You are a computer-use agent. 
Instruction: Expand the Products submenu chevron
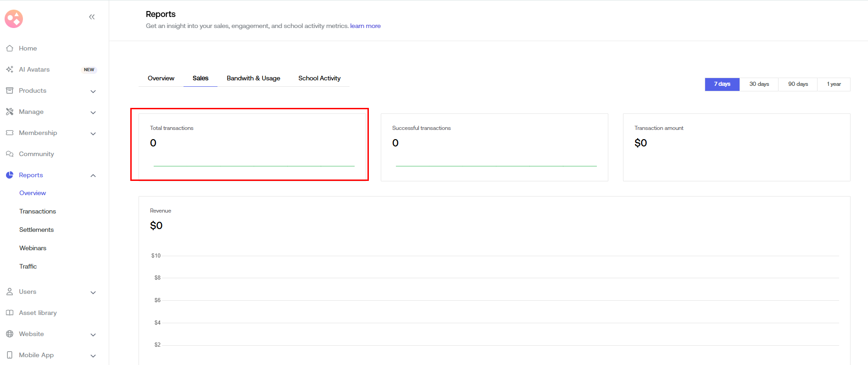click(93, 91)
